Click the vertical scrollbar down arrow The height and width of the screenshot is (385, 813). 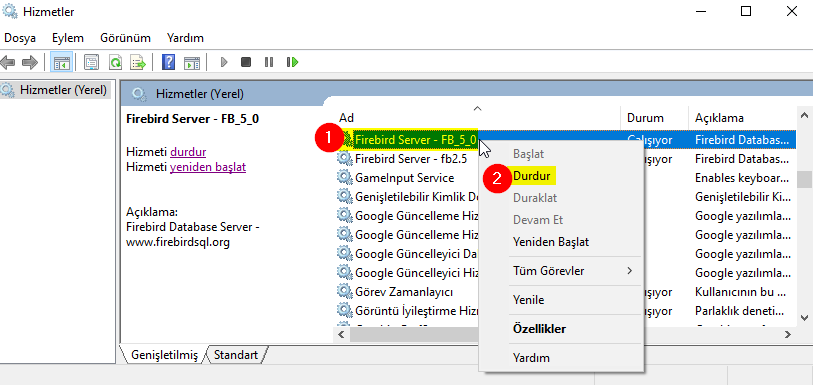(804, 318)
